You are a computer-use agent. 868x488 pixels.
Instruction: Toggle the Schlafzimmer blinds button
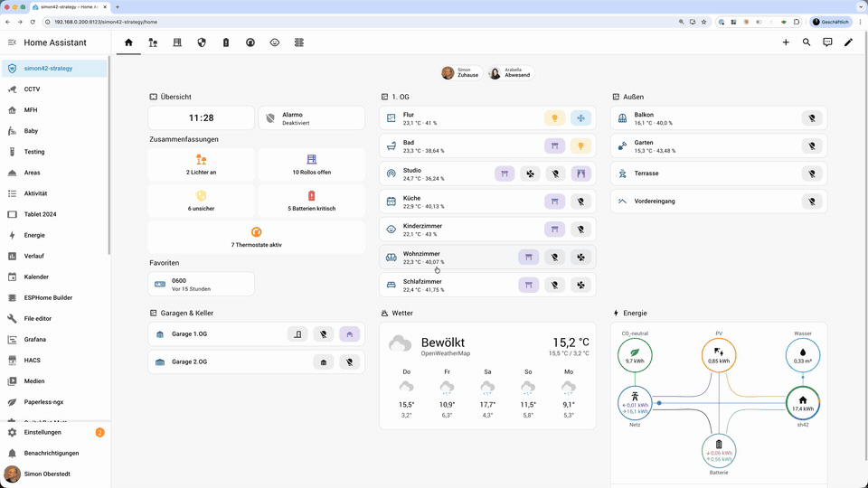(529, 285)
